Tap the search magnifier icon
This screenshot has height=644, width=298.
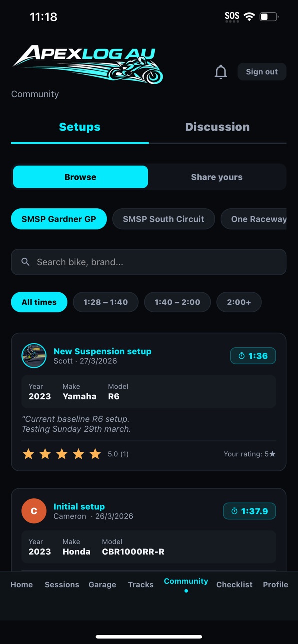tap(25, 262)
